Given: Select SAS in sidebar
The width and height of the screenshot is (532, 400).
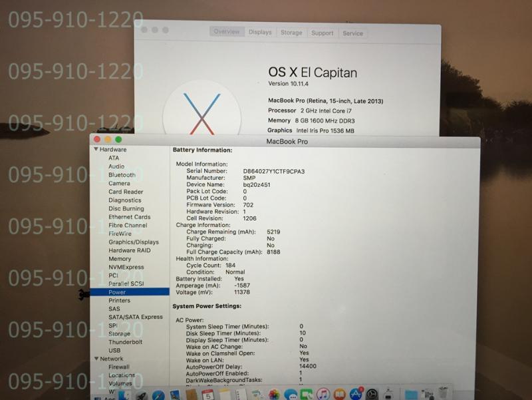Looking at the screenshot, I should (114, 309).
